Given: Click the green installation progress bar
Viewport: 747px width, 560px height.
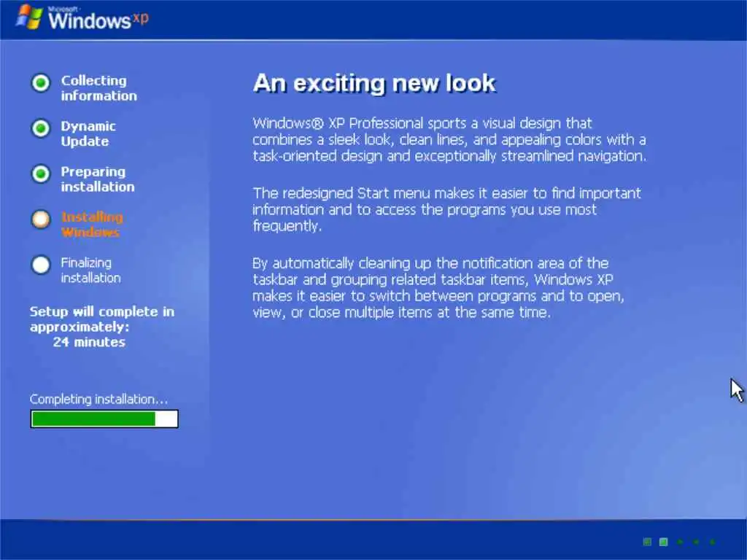Looking at the screenshot, I should tap(104, 419).
